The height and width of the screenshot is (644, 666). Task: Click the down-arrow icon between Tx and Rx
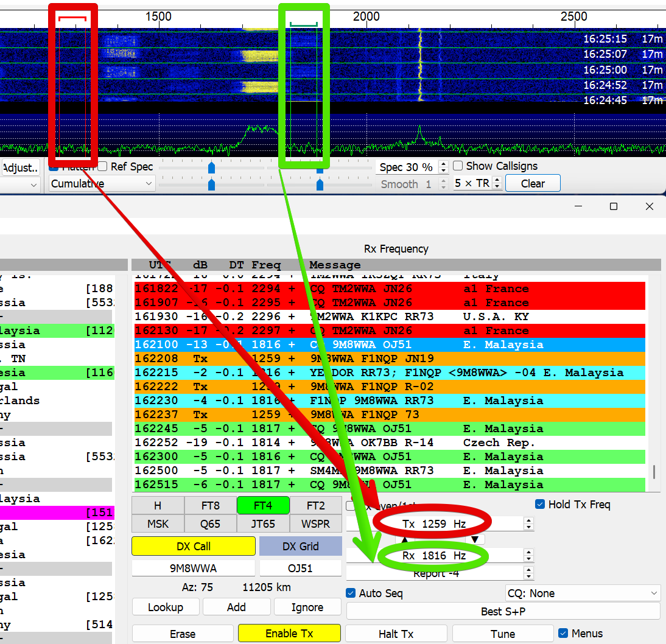click(475, 539)
